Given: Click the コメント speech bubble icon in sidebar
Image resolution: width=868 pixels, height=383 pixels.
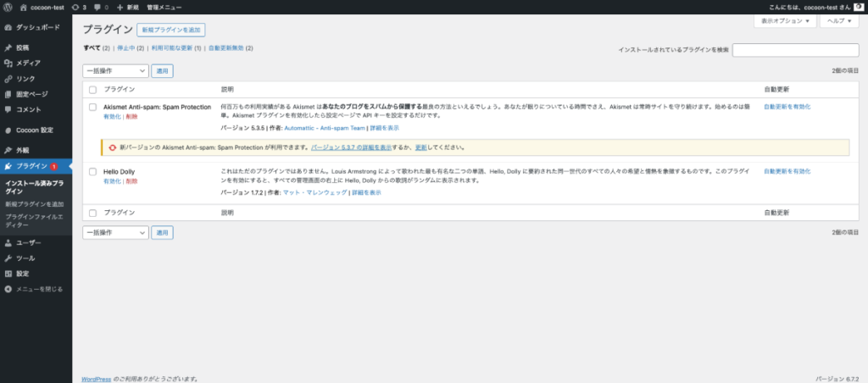Looking at the screenshot, I should (8, 109).
